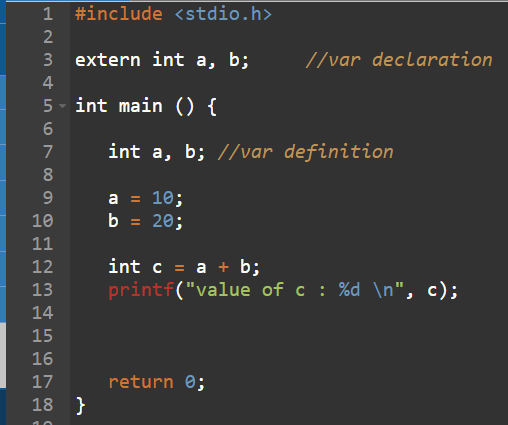This screenshot has width=508, height=425.
Task: Click line number 17 in gutter
Action: click(x=43, y=382)
